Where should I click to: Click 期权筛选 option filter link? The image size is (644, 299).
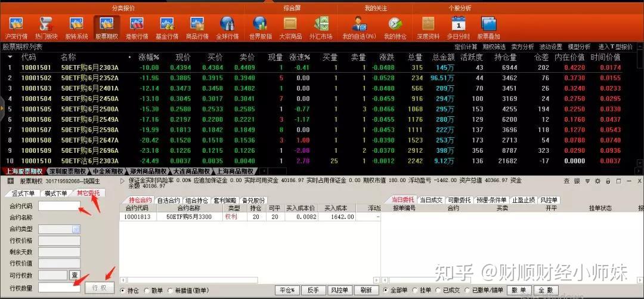click(494, 47)
